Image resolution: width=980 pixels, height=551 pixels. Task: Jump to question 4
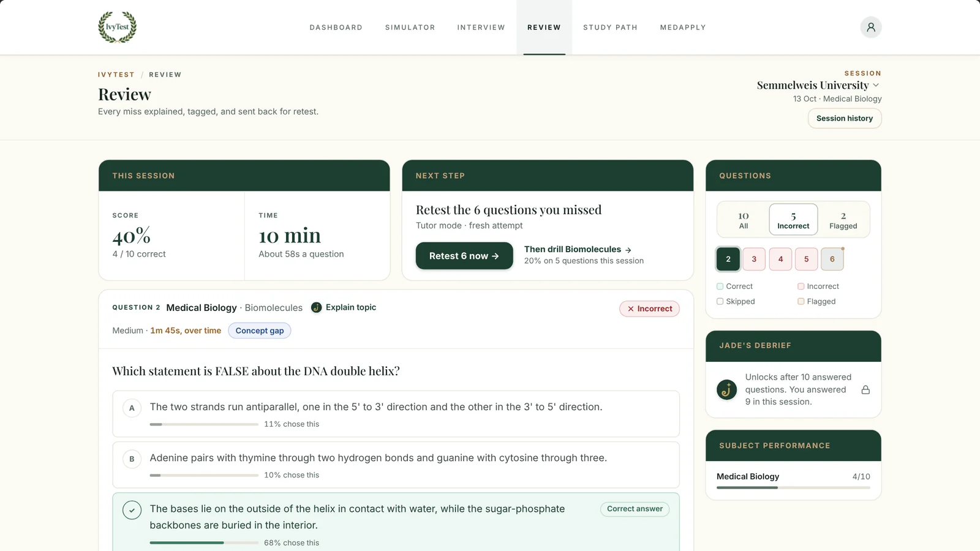[x=780, y=259]
